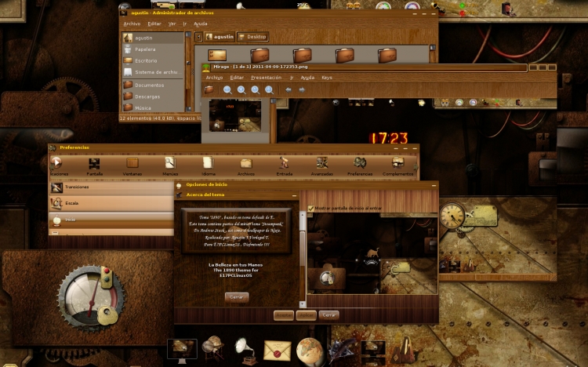The image size is (588, 367).
Task: Select Escala in Preferencias list
Action: 111,203
